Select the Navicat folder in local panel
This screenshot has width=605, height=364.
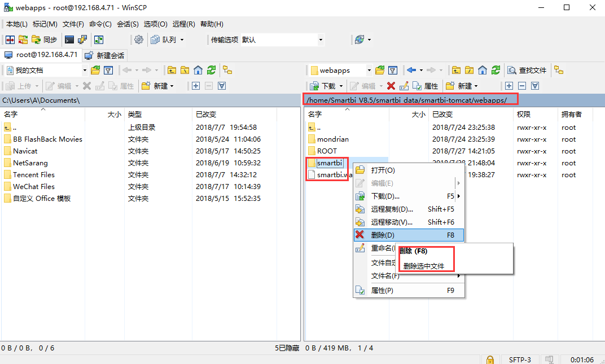click(25, 151)
